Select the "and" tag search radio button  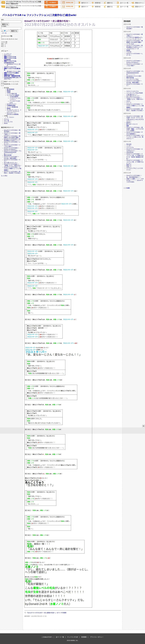tap(5, 31)
